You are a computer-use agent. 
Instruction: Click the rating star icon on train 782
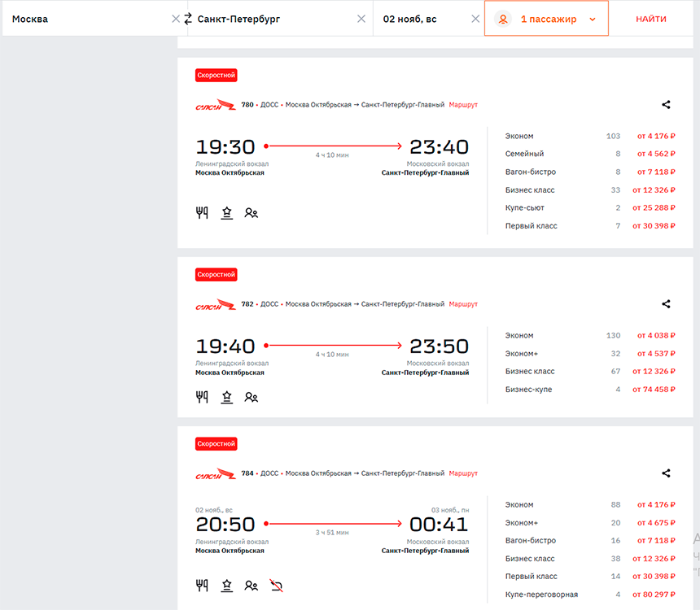[x=227, y=397]
